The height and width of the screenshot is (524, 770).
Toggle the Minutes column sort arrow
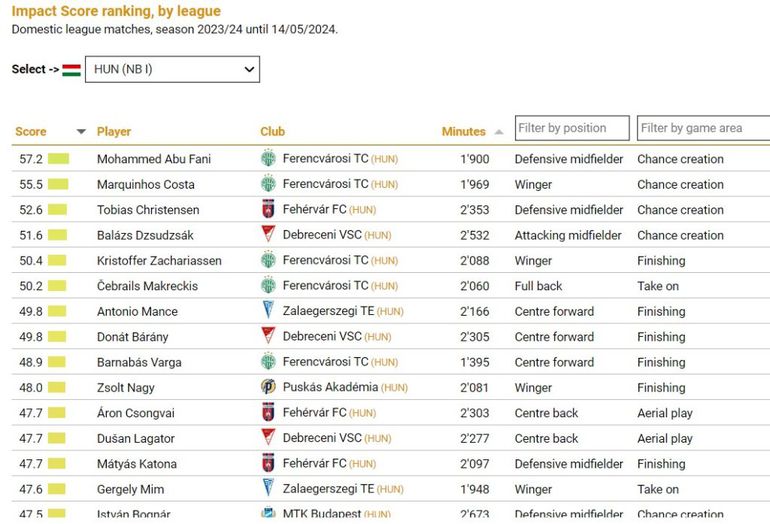click(499, 132)
